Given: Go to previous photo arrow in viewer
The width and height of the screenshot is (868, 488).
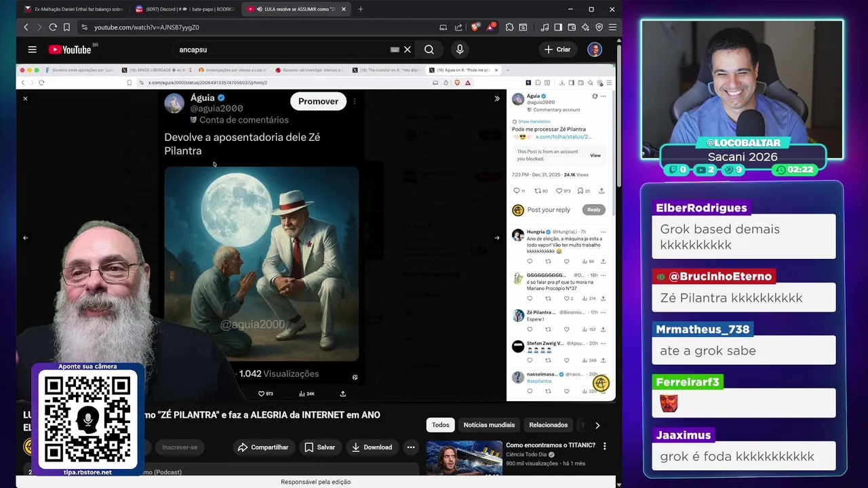Looking at the screenshot, I should pos(25,238).
